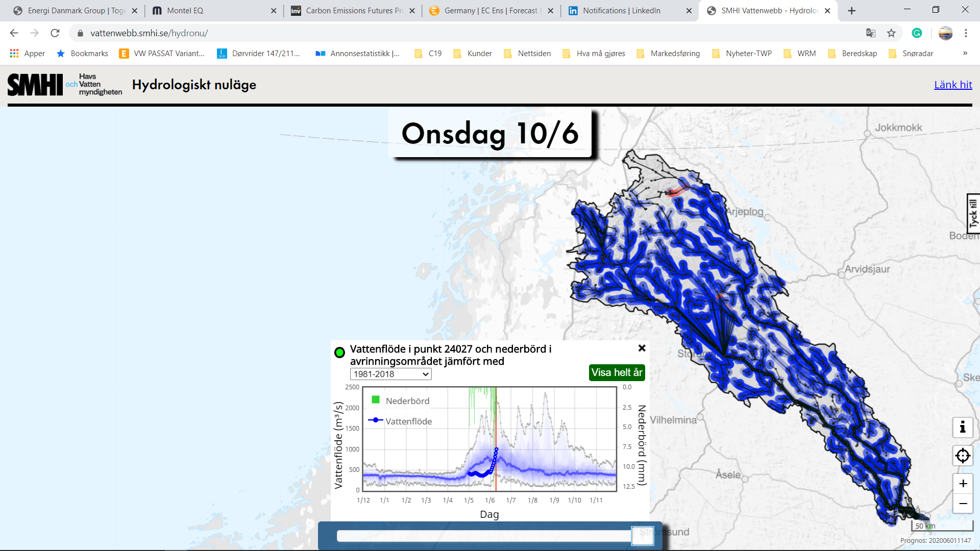Expand hidden bookmarks with the chevron
Image resolution: width=980 pixels, height=551 pixels.
[965, 54]
